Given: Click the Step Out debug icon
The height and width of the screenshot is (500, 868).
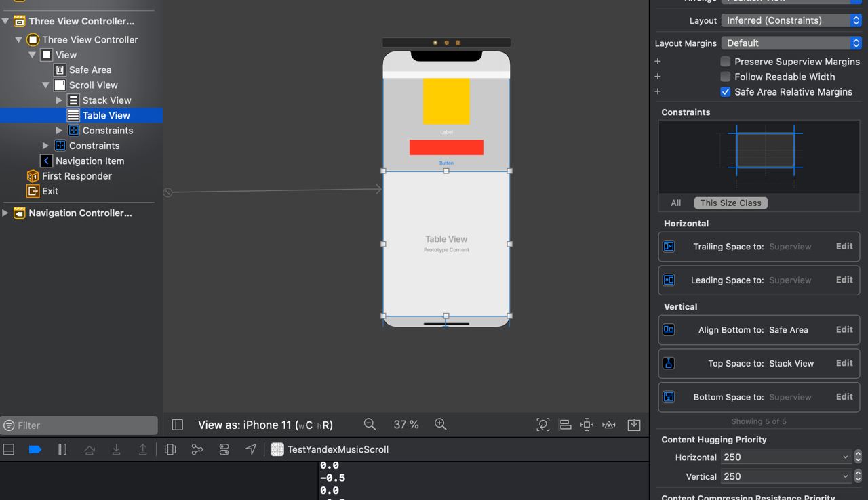Looking at the screenshot, I should click(142, 449).
